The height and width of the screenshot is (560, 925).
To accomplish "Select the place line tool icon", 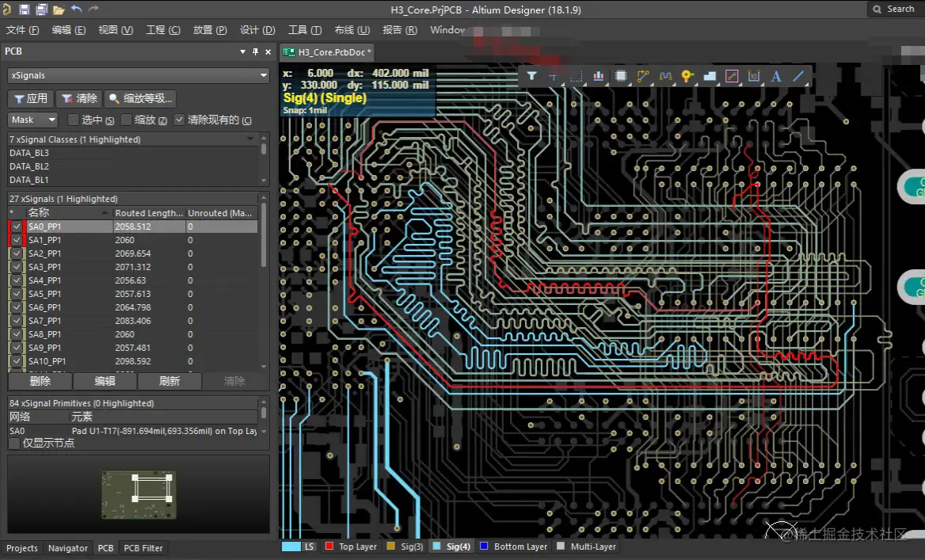I will pyautogui.click(x=798, y=76).
